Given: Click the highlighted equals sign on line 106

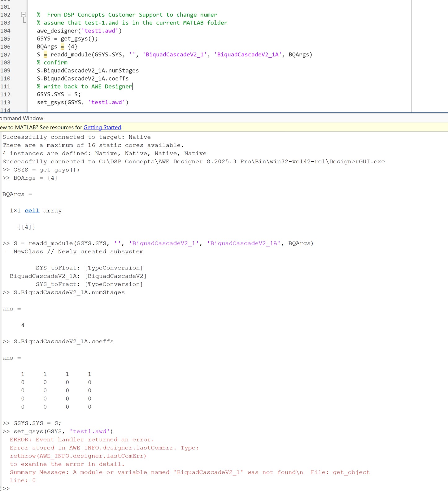Looking at the screenshot, I should point(62,47).
